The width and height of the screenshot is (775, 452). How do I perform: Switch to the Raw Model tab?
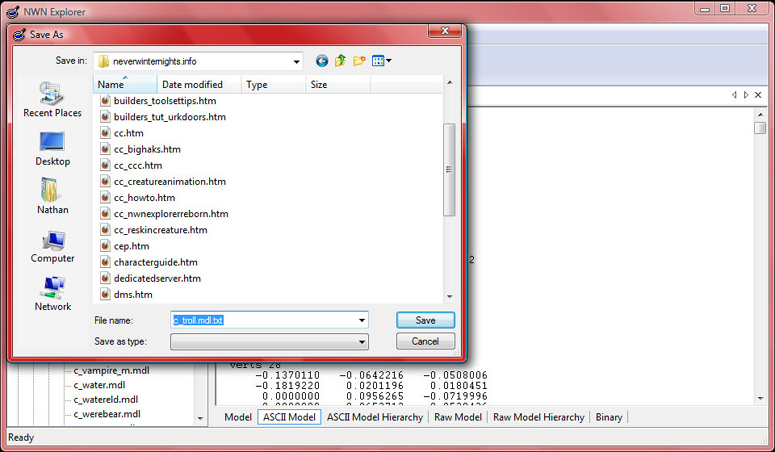pyautogui.click(x=458, y=417)
